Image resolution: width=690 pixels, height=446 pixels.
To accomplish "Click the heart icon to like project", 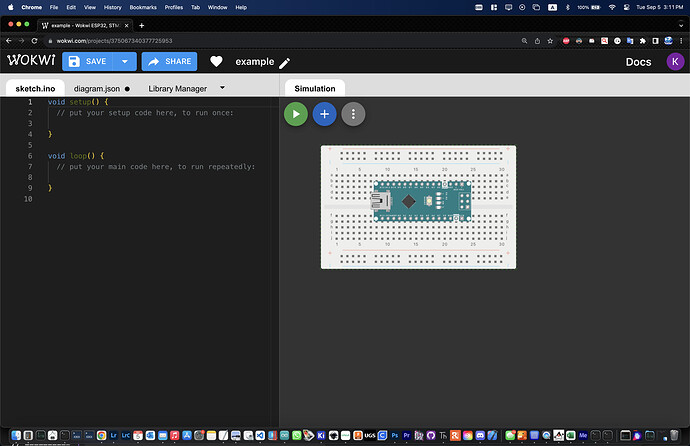I will tap(216, 62).
